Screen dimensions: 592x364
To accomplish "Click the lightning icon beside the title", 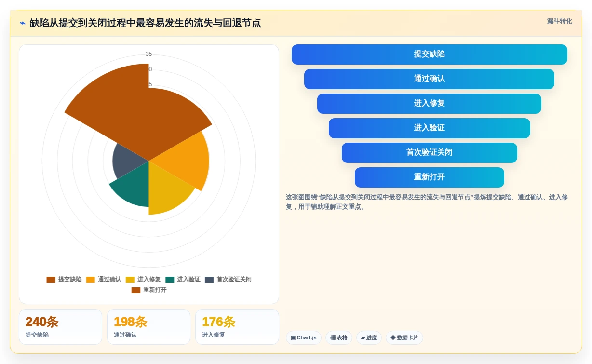I will pos(23,23).
